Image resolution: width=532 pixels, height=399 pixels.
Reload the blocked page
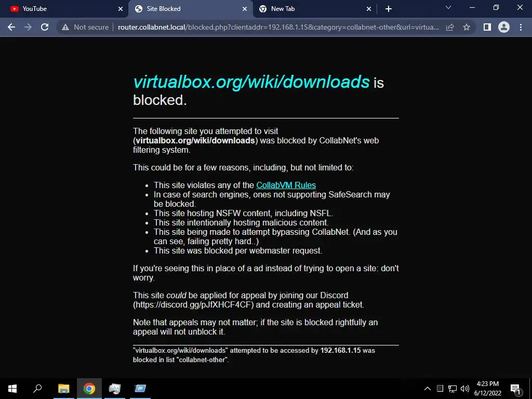(45, 27)
